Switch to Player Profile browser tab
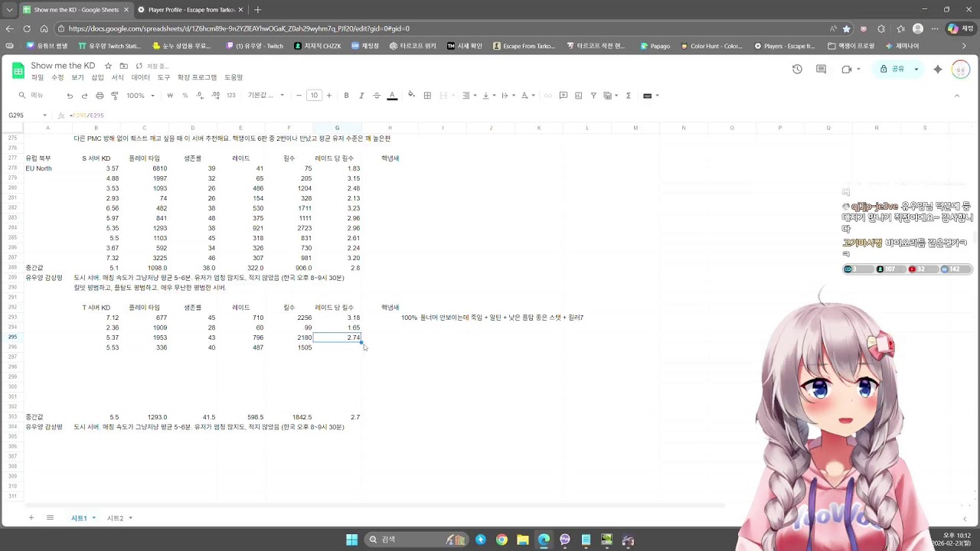 pos(191,10)
